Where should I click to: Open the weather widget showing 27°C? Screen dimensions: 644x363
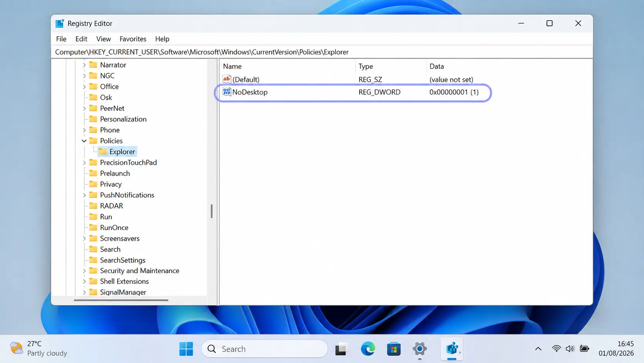38,348
